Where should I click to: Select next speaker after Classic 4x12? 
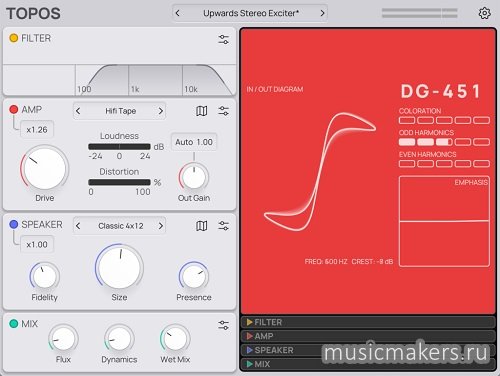(x=161, y=226)
